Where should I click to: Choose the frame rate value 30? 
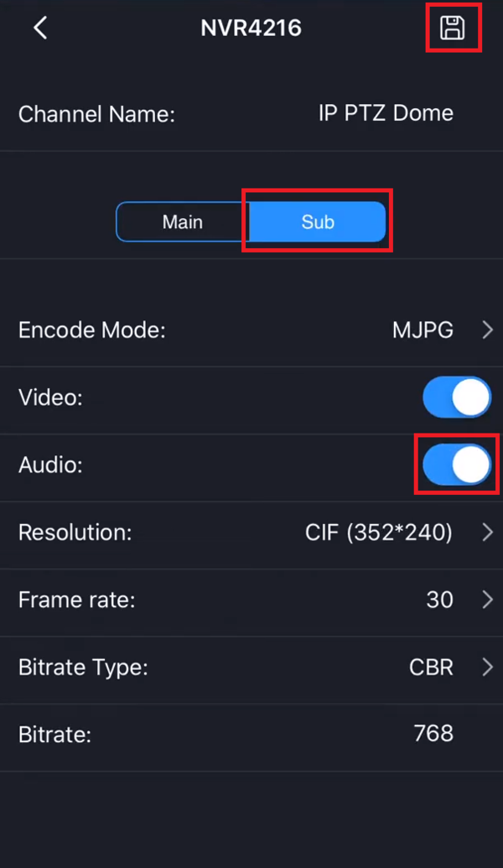(439, 600)
